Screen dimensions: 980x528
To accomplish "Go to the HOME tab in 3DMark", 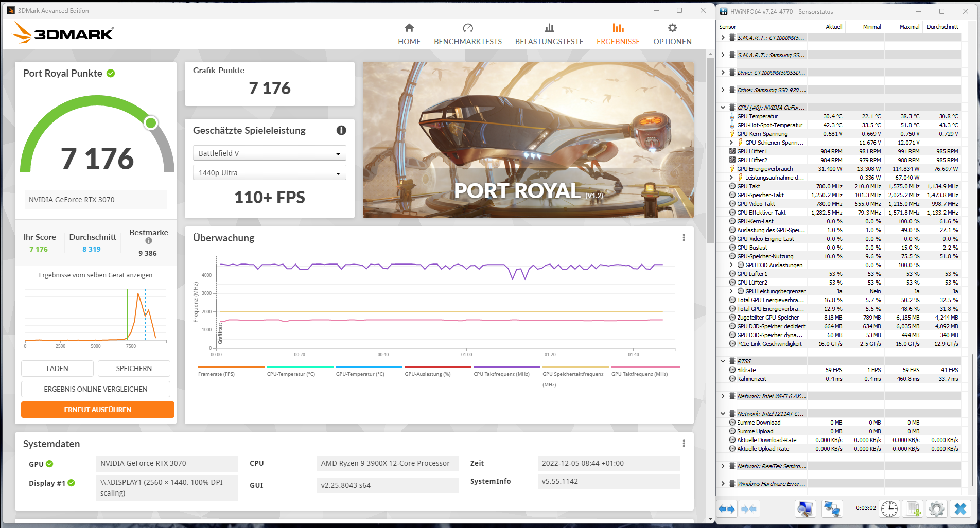I will pos(409,34).
